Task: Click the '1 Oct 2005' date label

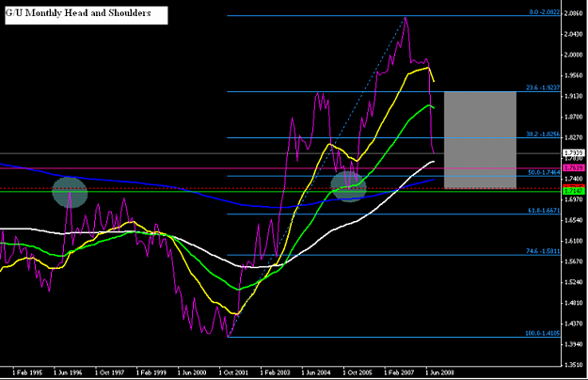Action: coord(358,372)
